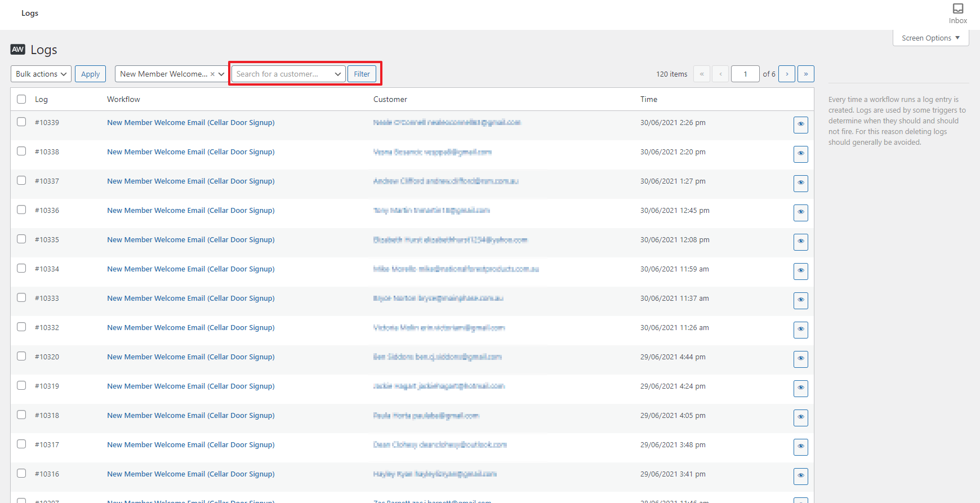980x503 pixels.
Task: Click the AW AutomateWoo logo icon
Action: 18,50
